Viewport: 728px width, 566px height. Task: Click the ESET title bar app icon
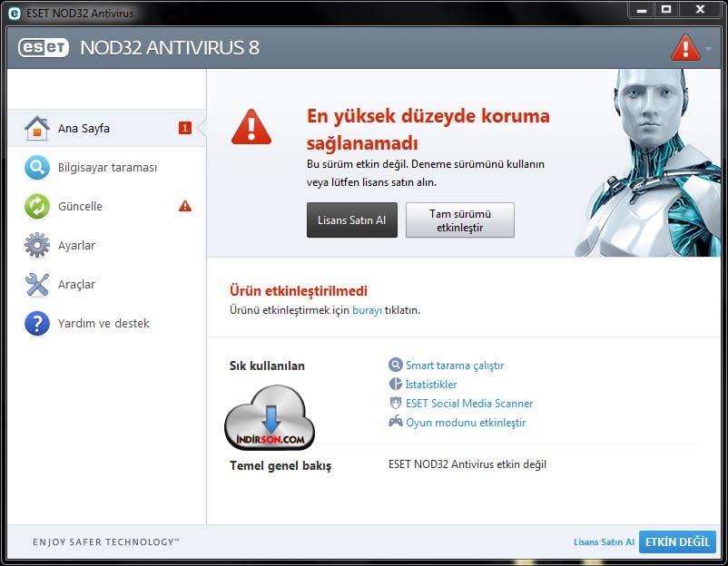click(x=15, y=14)
